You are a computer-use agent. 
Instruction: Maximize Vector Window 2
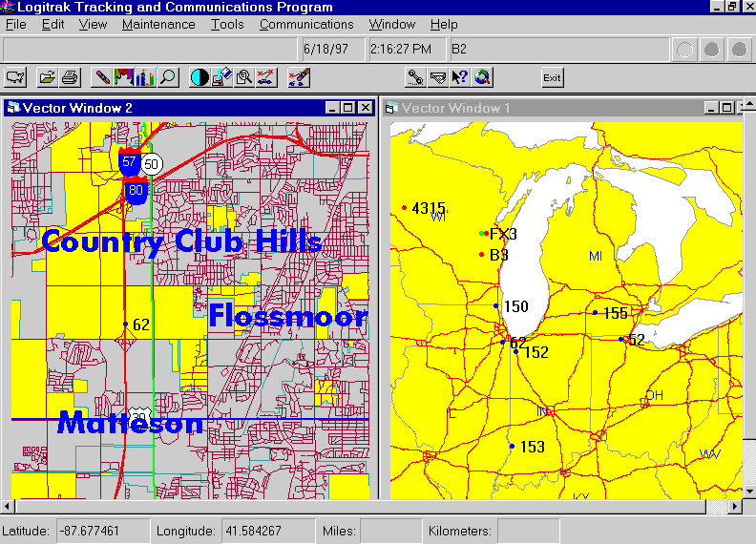coord(348,108)
